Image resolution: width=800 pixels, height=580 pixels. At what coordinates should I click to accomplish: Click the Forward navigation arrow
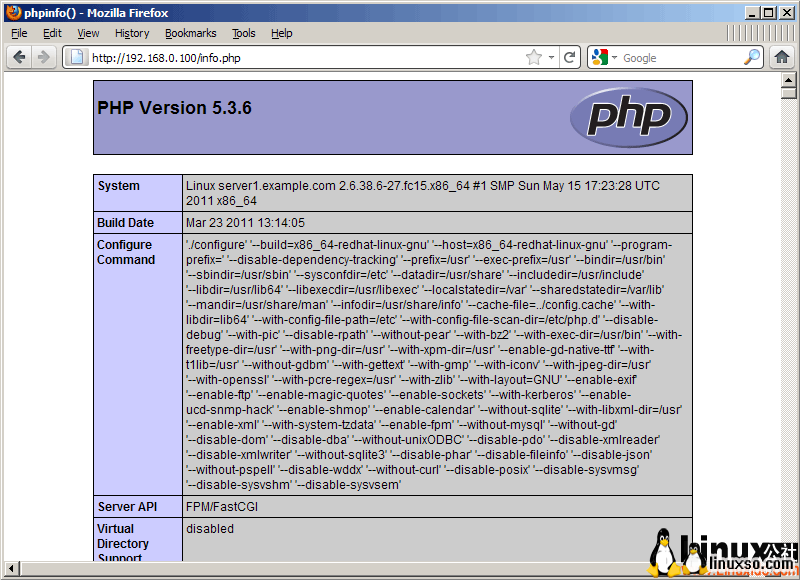[x=43, y=57]
